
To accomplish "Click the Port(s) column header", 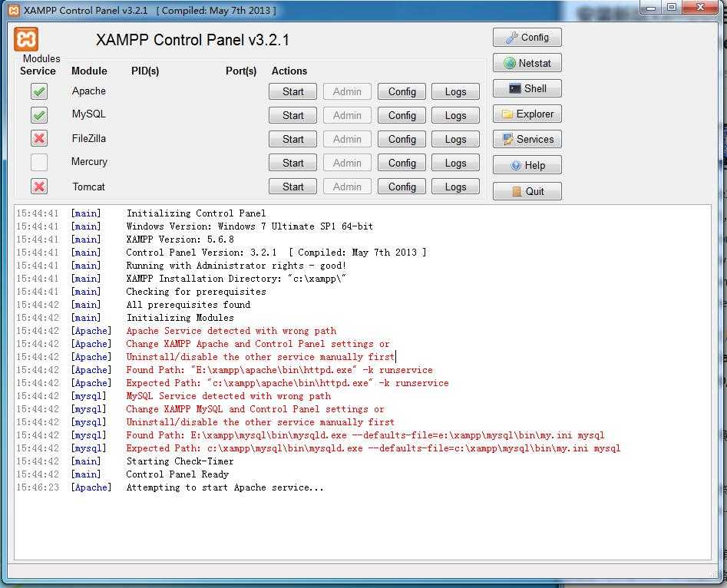I will click(240, 71).
